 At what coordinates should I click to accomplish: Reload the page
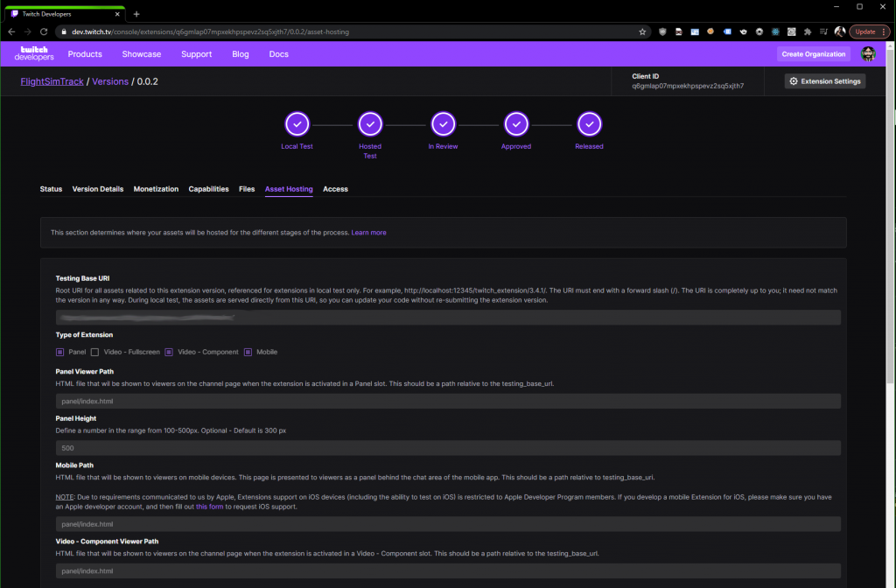44,32
